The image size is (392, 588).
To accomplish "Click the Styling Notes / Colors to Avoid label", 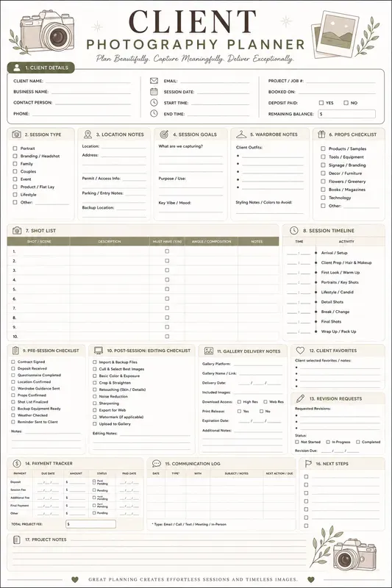I will click(x=264, y=202).
